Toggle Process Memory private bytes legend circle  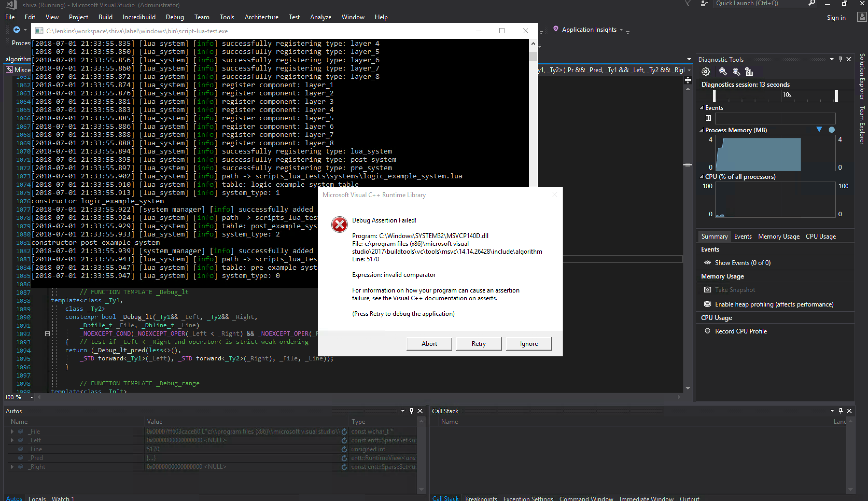831,130
